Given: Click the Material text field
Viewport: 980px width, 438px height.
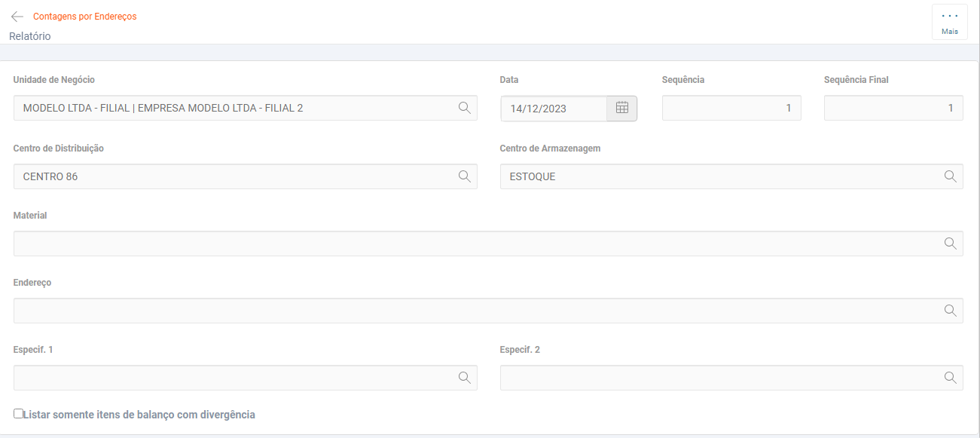Looking at the screenshot, I should (475, 244).
